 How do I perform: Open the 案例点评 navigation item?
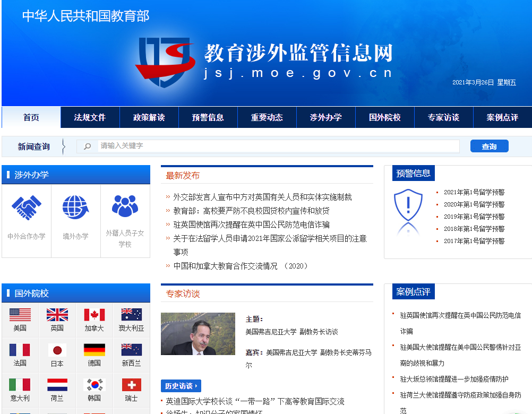click(x=502, y=117)
